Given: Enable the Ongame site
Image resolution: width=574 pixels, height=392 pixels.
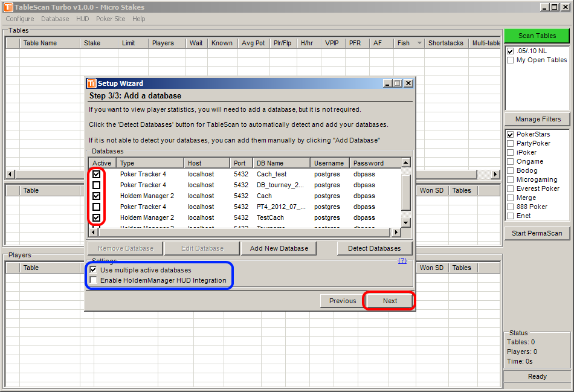Looking at the screenshot, I should tap(511, 161).
